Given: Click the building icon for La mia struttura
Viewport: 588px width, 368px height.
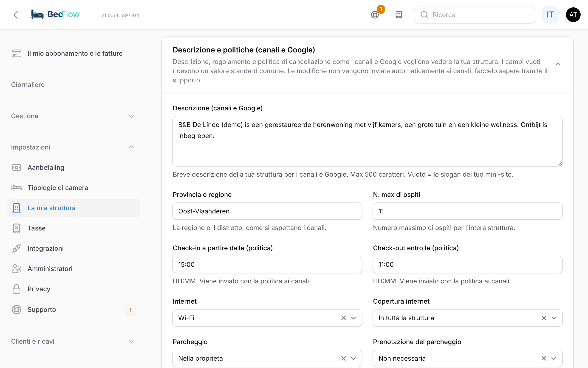Looking at the screenshot, I should pos(17,208).
